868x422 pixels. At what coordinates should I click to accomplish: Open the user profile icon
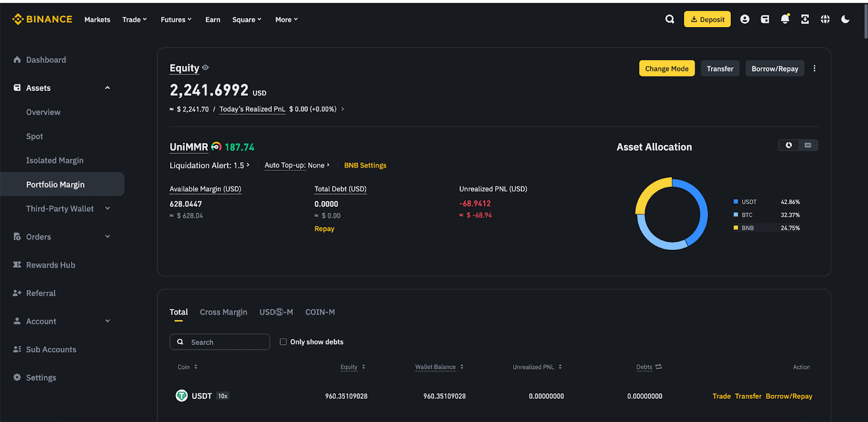coord(745,19)
